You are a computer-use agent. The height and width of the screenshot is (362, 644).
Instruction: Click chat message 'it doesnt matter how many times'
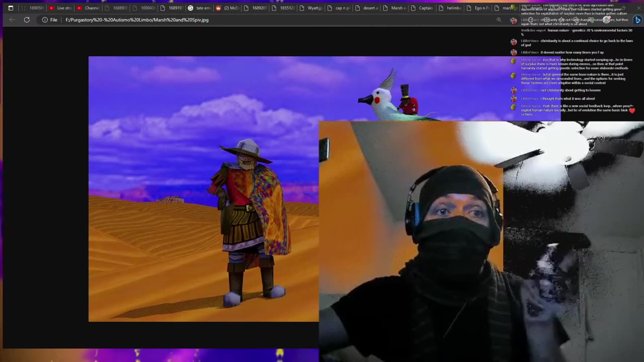coord(572,52)
